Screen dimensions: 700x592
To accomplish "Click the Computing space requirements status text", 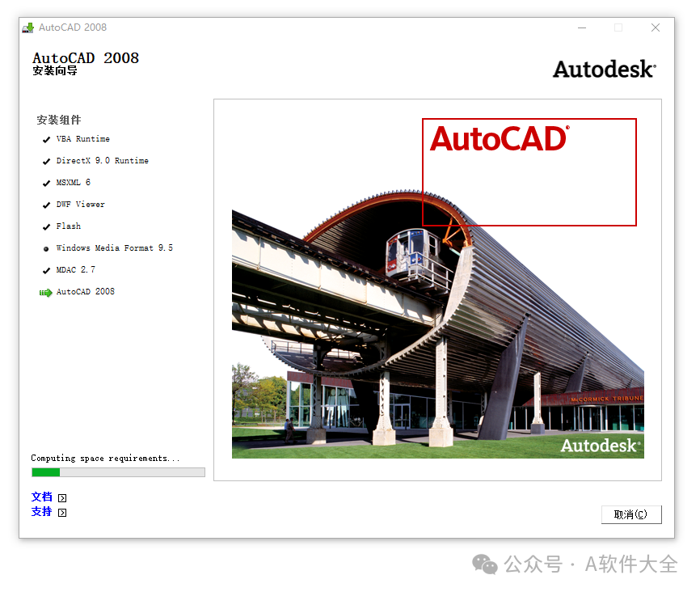I will 105,459.
